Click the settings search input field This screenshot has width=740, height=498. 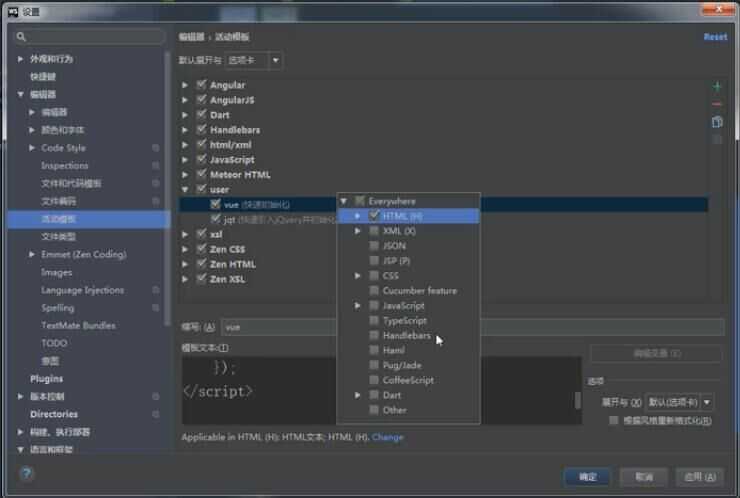[90, 36]
